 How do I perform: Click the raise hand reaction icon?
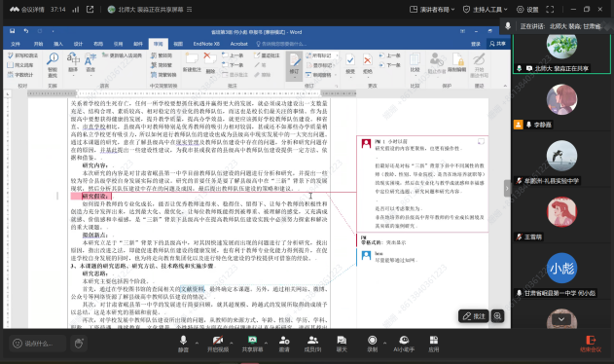coord(79,344)
